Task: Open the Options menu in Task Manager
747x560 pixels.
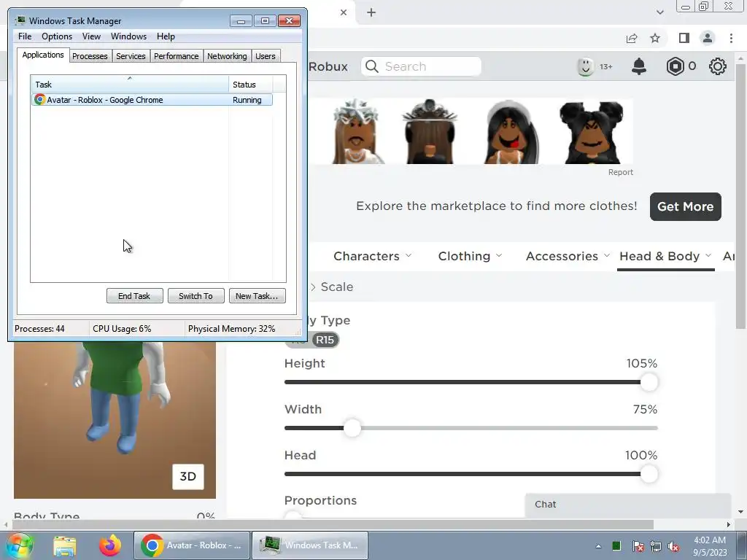Action: [57, 36]
